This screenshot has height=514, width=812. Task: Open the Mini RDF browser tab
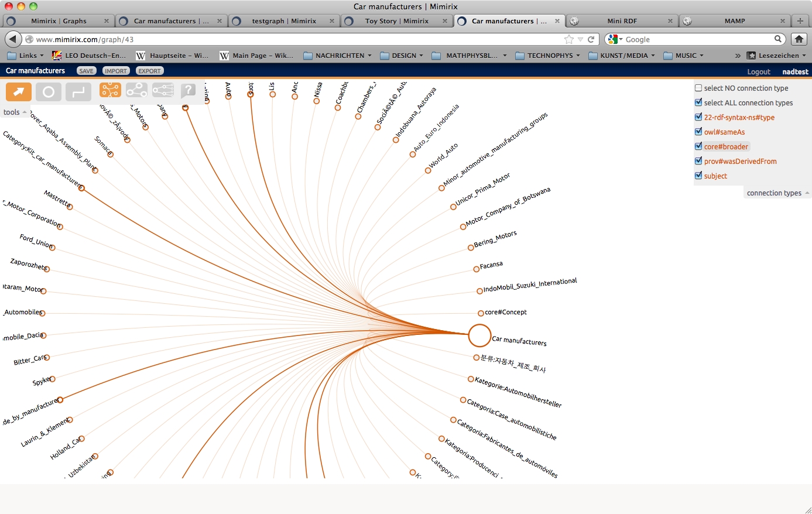click(x=622, y=21)
